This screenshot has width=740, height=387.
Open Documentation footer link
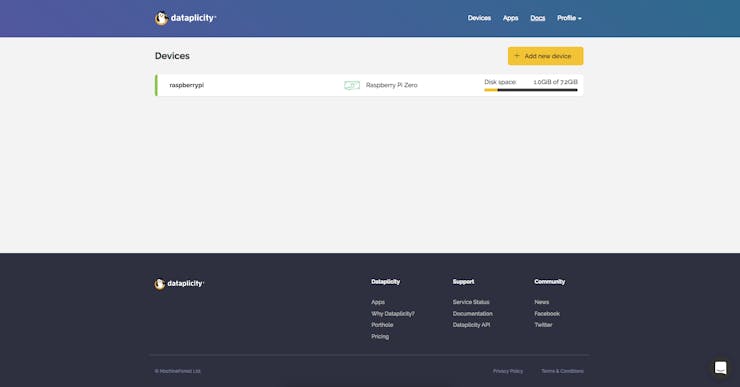click(x=472, y=313)
